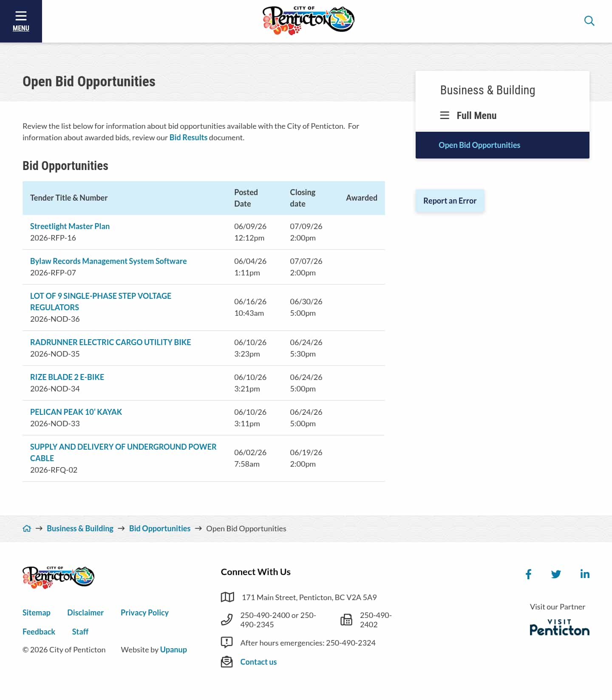Open Supply and Delivery of Underground Power Cable

123,452
